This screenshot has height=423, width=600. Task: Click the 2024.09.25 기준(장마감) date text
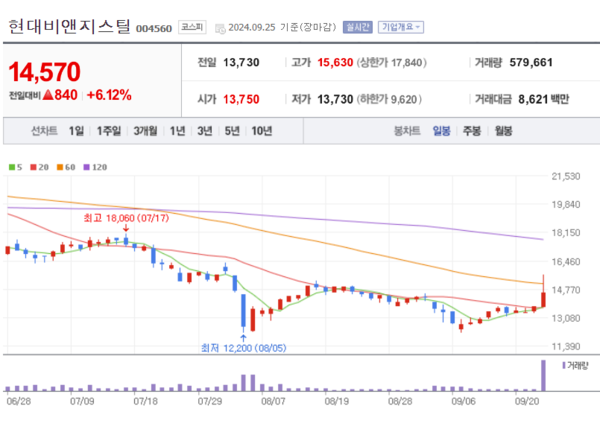coord(282,27)
